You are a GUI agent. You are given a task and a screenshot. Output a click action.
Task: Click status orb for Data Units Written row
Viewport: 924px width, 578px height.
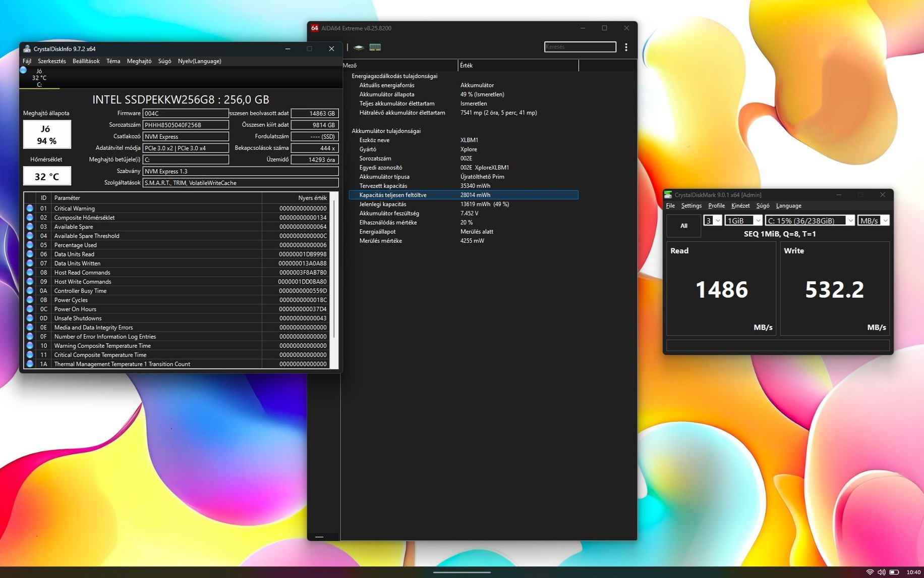pyautogui.click(x=30, y=263)
